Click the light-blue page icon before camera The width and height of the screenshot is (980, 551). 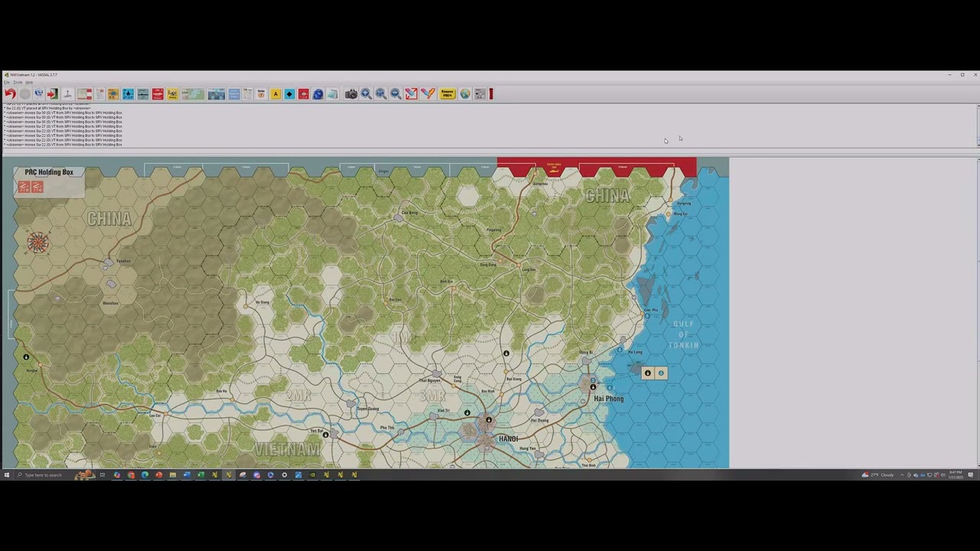click(332, 93)
